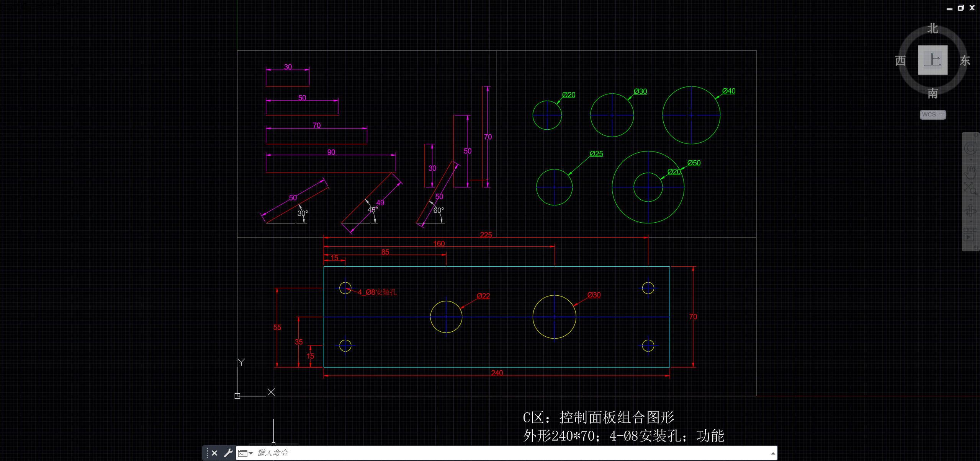The image size is (980, 461).
Task: Expand the orbit options arrow
Action: tap(970, 221)
